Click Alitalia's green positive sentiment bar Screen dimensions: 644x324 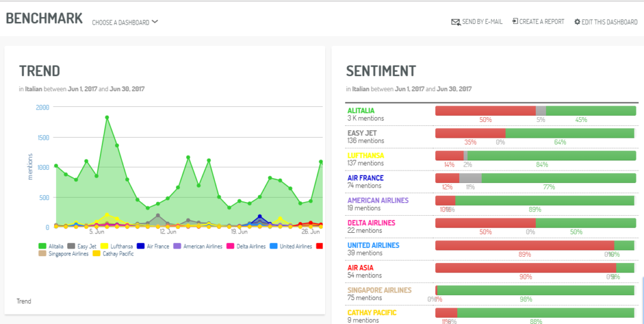click(x=591, y=111)
